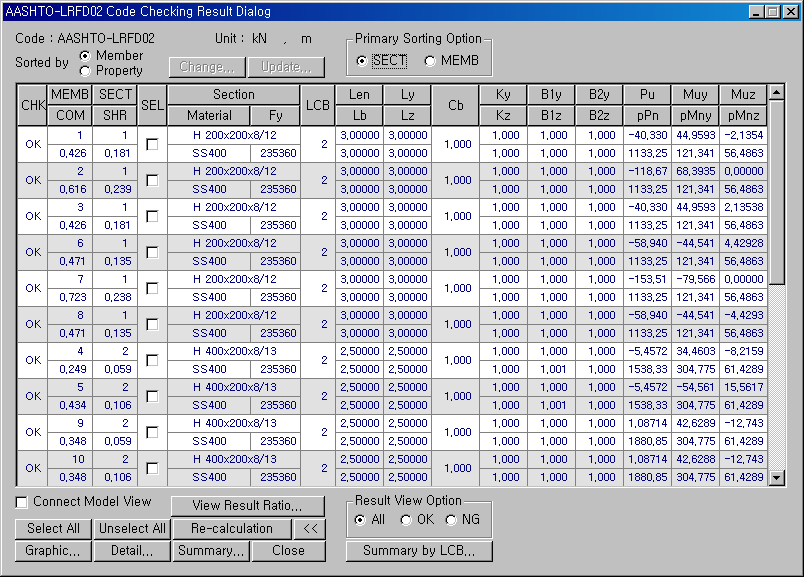
Task: Choose SECT primary sorting option
Action: (x=362, y=61)
